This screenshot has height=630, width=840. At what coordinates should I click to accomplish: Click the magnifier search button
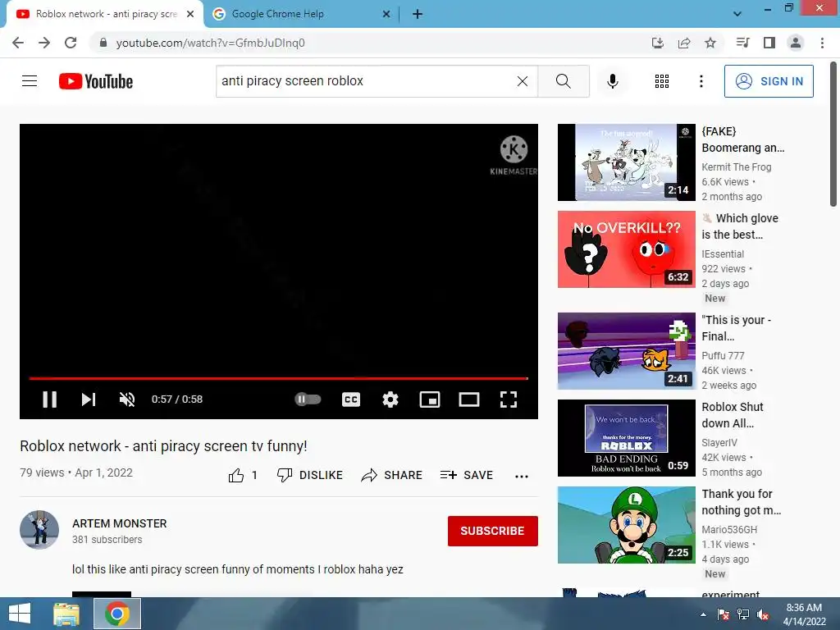(563, 81)
